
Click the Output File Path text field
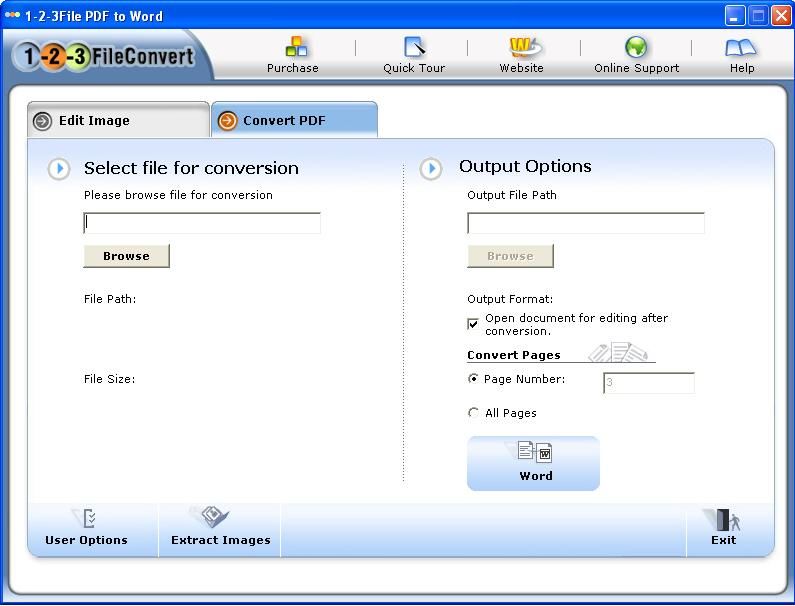click(x=585, y=223)
